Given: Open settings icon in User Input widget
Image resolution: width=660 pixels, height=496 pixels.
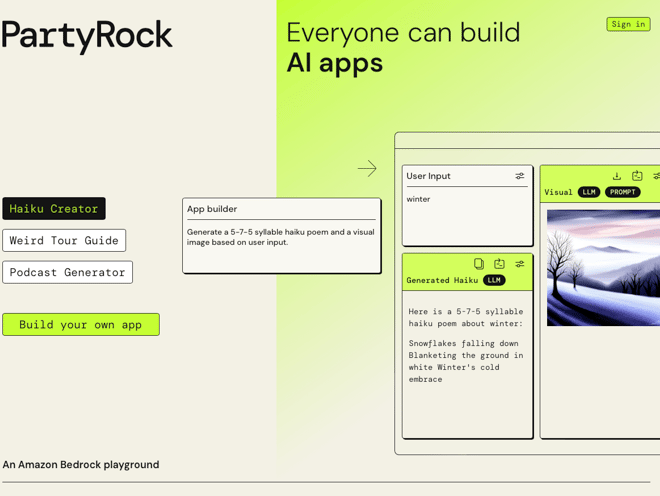Looking at the screenshot, I should click(x=520, y=176).
